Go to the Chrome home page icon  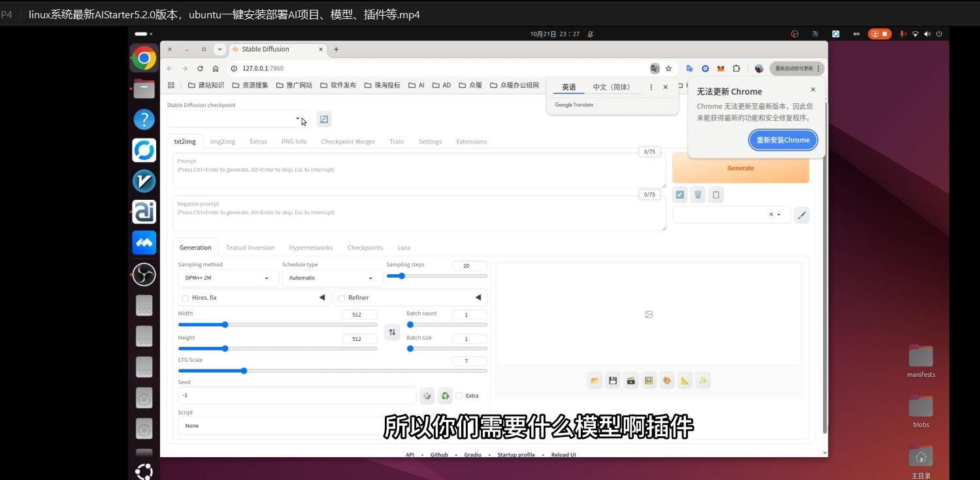216,69
